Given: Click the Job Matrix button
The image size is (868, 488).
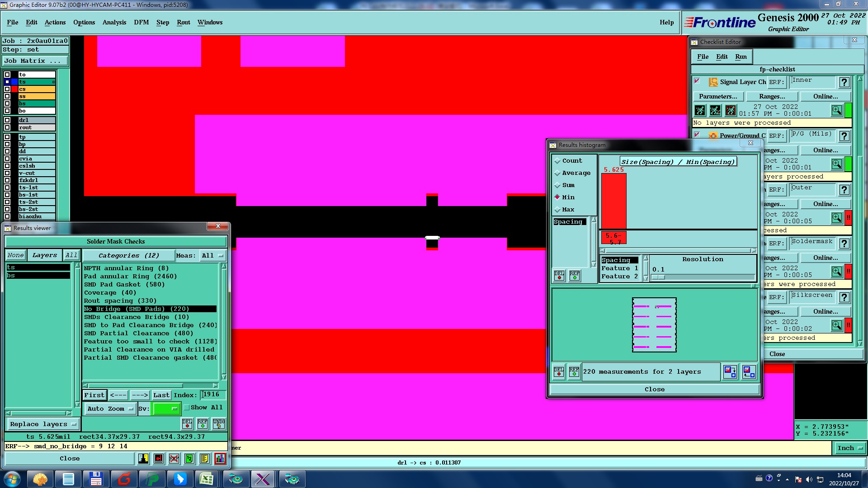Looking at the screenshot, I should click(35, 61).
